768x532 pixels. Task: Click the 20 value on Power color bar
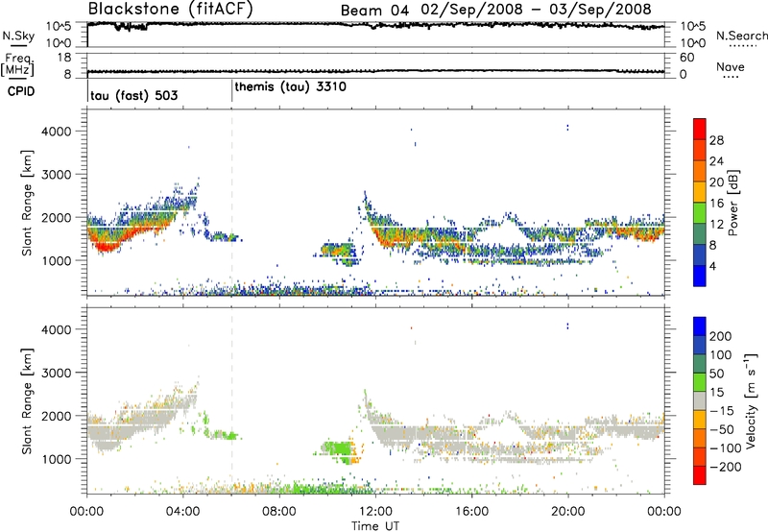[716, 182]
